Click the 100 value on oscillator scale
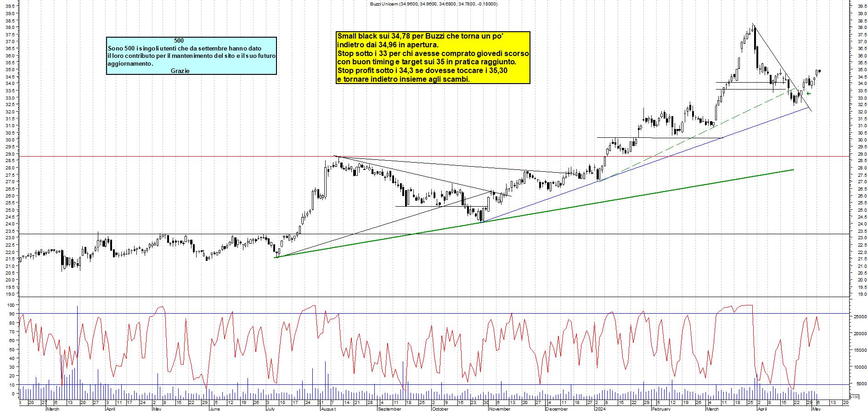Image resolution: width=868 pixels, height=411 pixels. (x=11, y=305)
